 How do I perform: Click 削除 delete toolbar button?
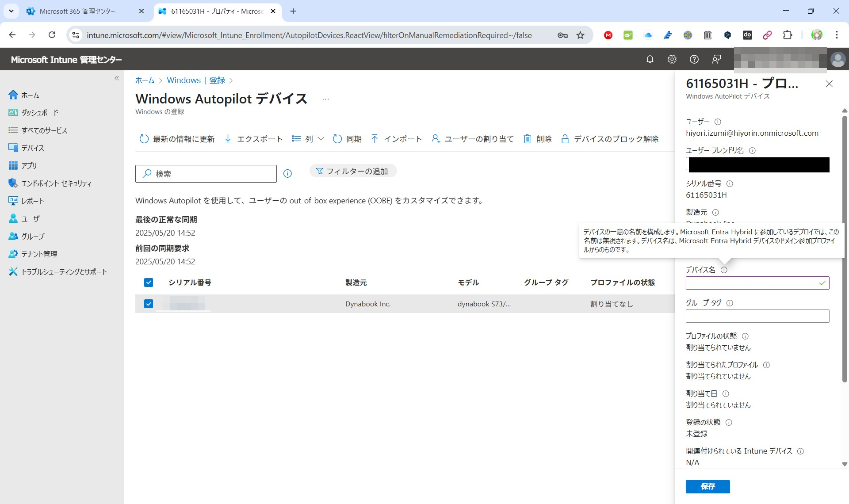537,139
